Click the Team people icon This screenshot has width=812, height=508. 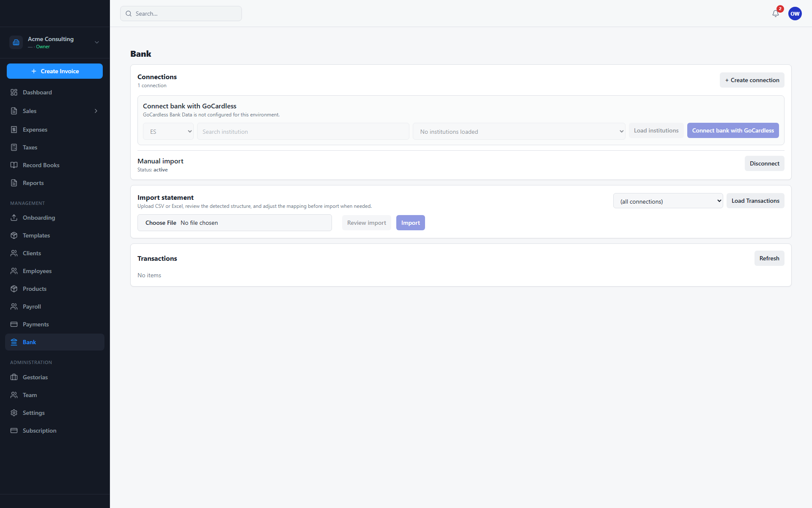click(x=14, y=395)
